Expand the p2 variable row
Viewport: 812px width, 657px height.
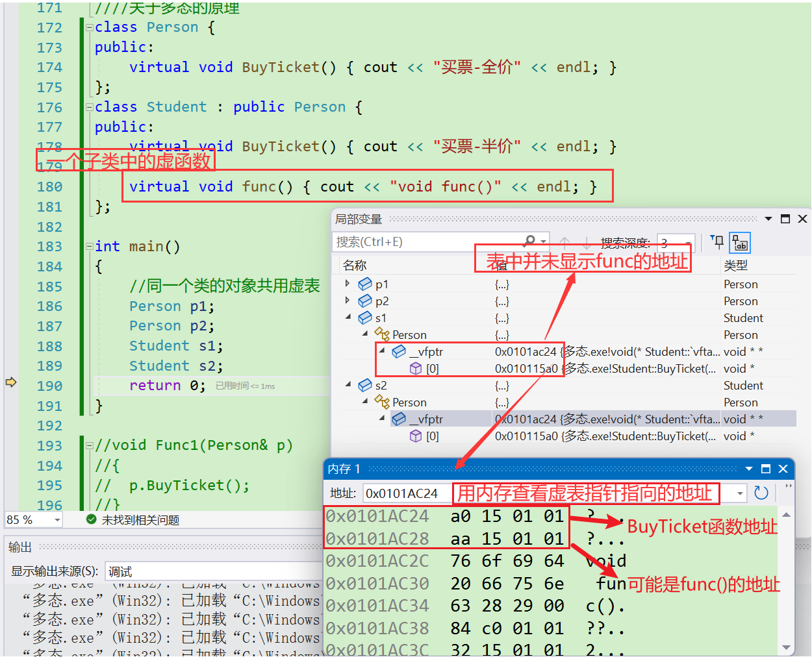pyautogui.click(x=348, y=301)
